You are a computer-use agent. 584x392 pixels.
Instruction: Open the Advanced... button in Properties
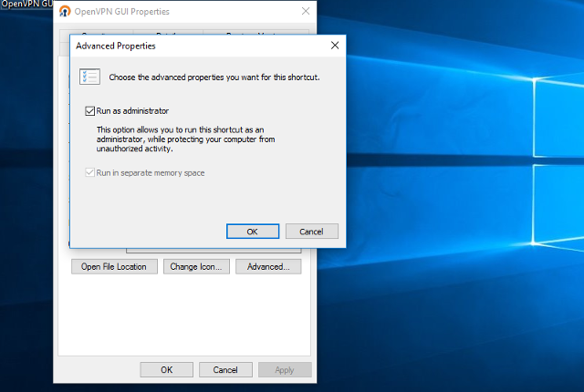(x=268, y=267)
